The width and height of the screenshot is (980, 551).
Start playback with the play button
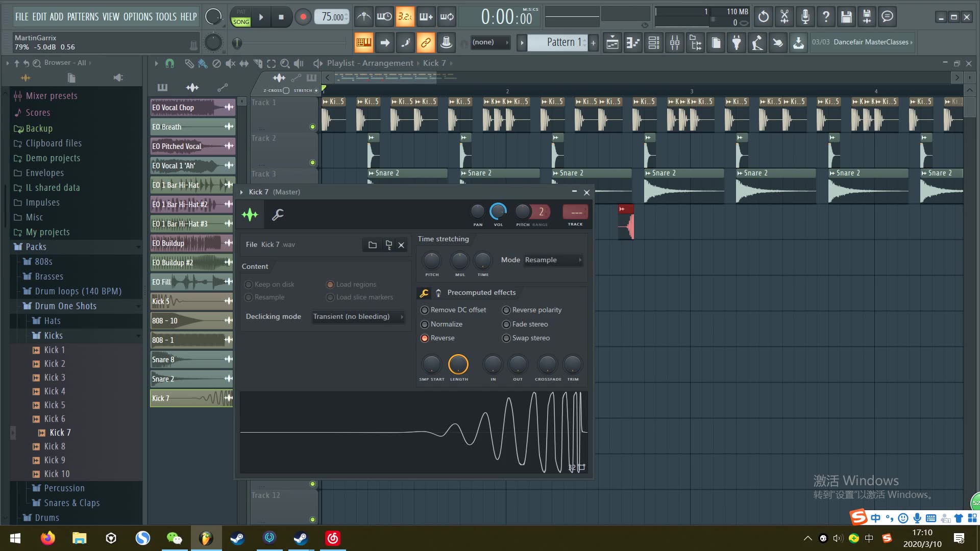(261, 17)
